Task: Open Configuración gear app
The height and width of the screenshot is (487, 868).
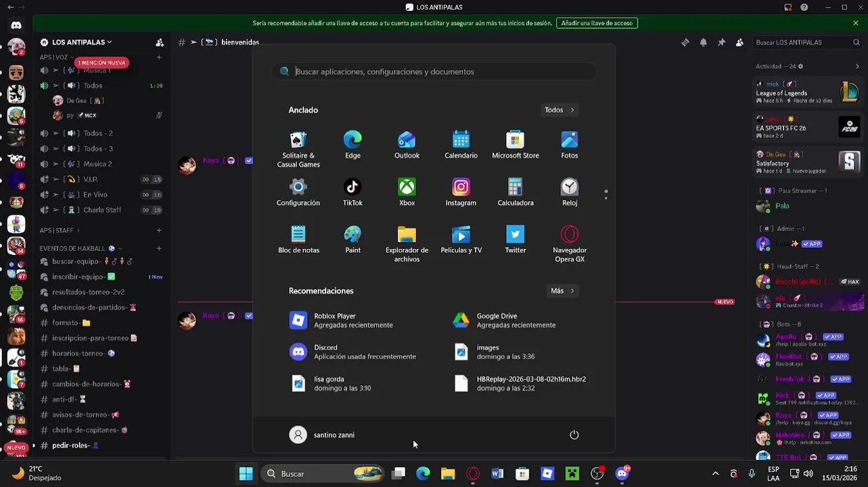Action: [298, 193]
